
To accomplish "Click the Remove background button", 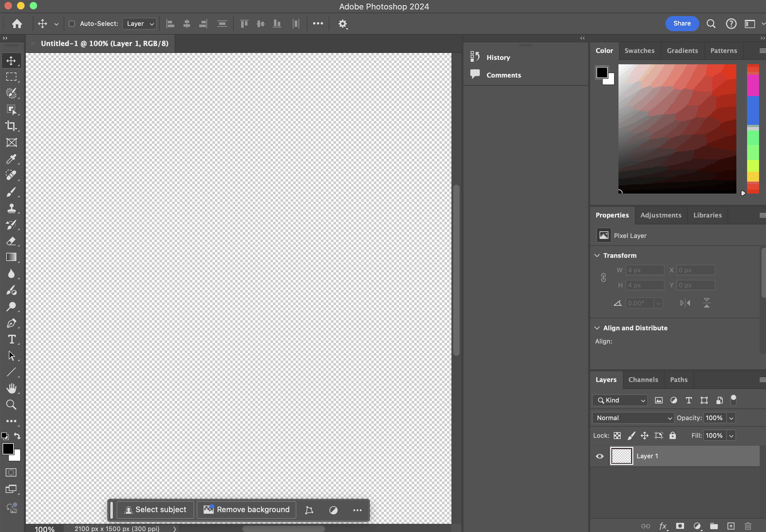I will [x=247, y=509].
